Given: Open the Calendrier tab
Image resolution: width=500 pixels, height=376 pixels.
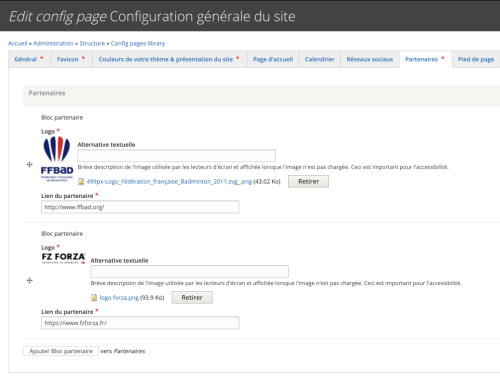Looking at the screenshot, I should click(319, 59).
